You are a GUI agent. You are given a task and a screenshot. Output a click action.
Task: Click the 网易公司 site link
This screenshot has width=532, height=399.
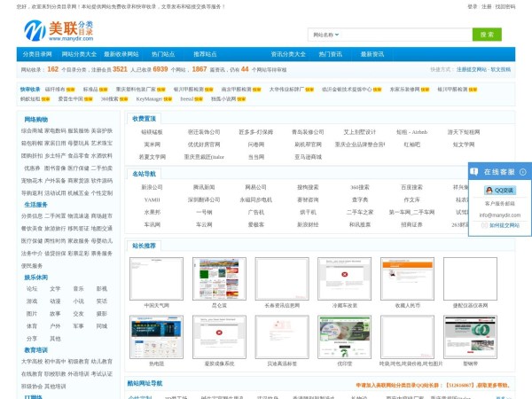point(256,187)
